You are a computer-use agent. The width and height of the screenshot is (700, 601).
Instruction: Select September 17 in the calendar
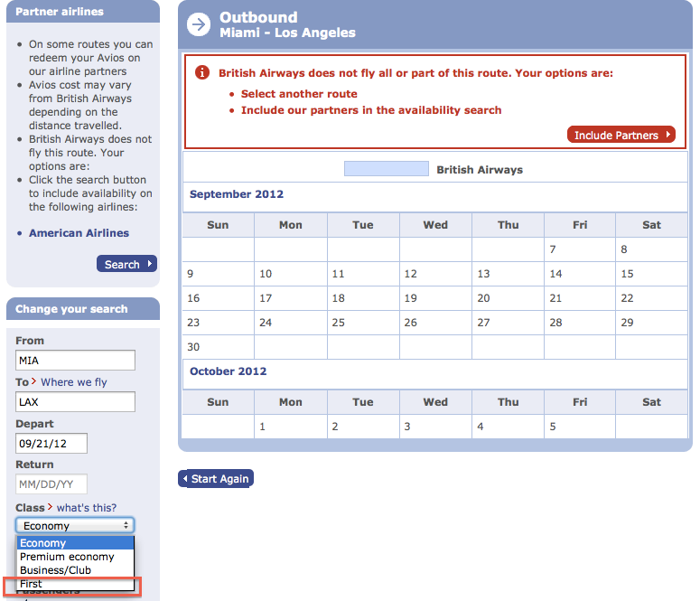(291, 298)
